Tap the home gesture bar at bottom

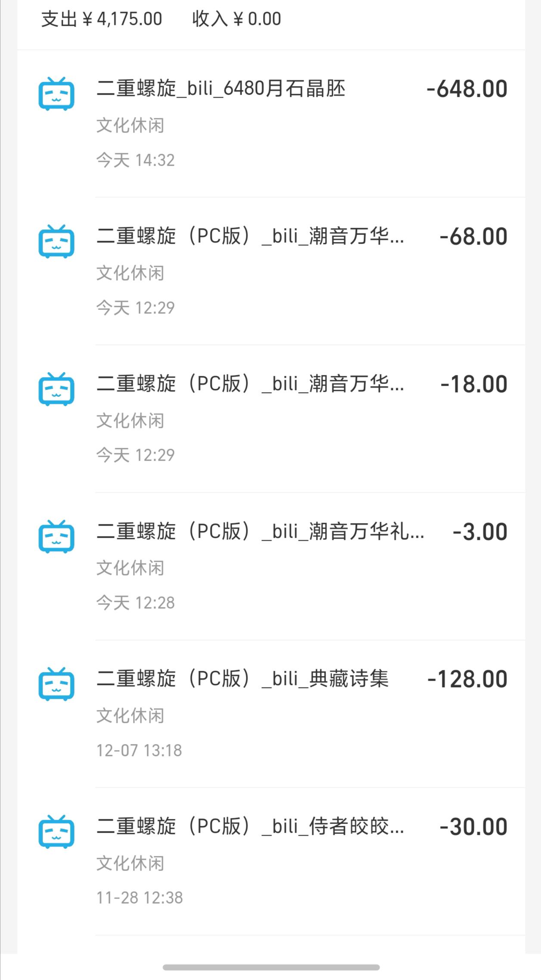[x=271, y=968]
